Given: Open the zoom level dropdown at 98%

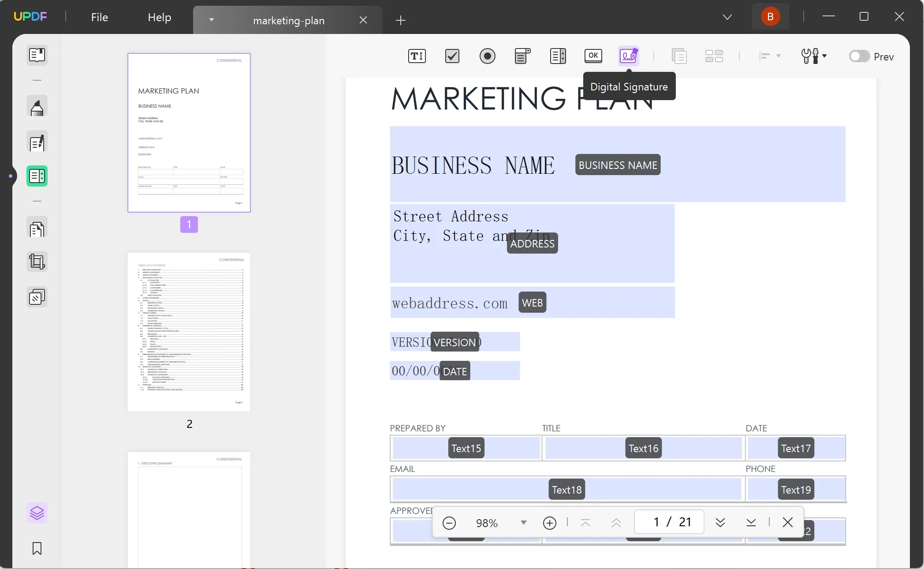Looking at the screenshot, I should [x=523, y=522].
